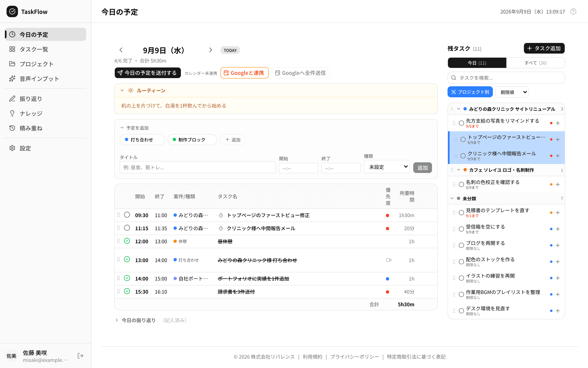The width and height of the screenshot is (588, 368).
Task: Click the sun icon in ルーティーン header
Action: pyautogui.click(x=131, y=91)
